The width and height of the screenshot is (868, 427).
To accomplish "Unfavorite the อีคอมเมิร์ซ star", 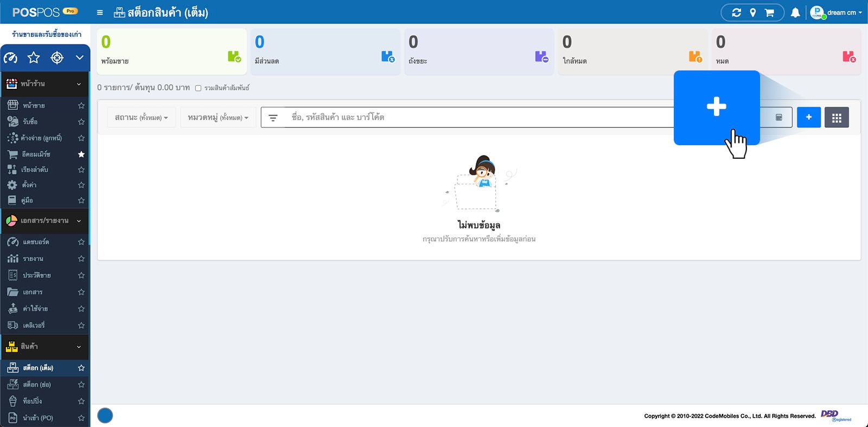I will coord(81,154).
